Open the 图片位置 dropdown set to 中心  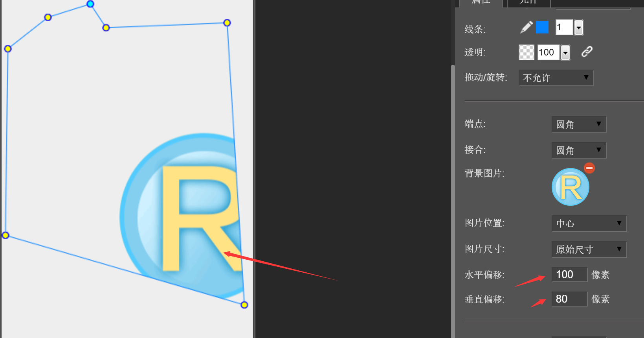[589, 223]
